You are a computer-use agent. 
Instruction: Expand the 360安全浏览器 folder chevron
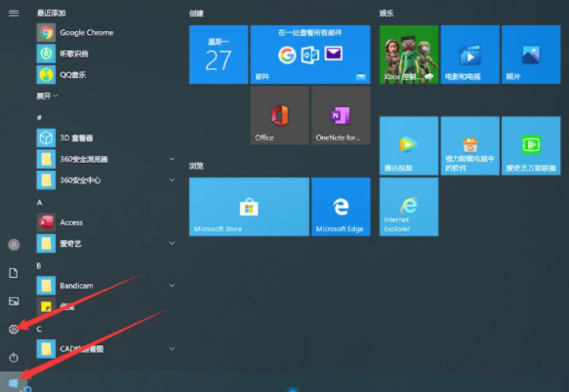tap(172, 159)
